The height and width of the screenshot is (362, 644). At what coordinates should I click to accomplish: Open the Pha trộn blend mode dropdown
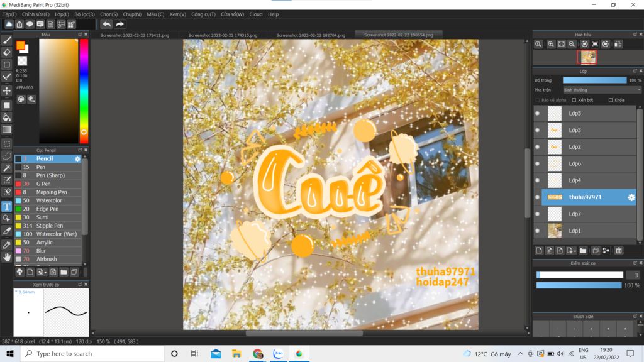coord(602,90)
